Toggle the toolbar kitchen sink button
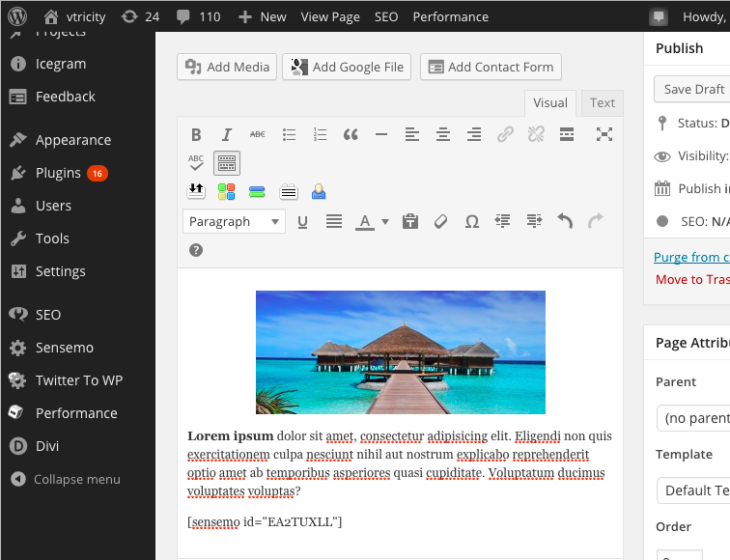730x560 pixels. [227, 163]
